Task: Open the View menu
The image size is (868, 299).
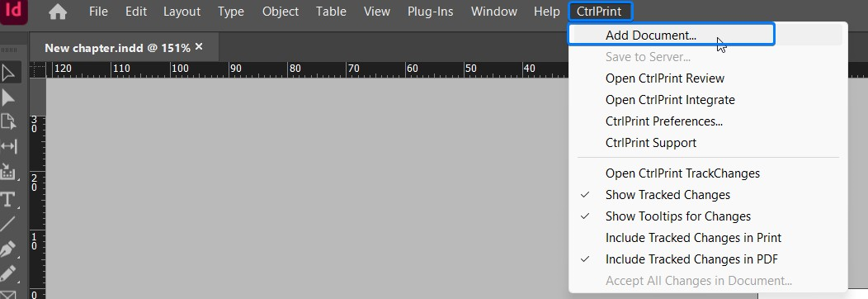Action: 377,11
